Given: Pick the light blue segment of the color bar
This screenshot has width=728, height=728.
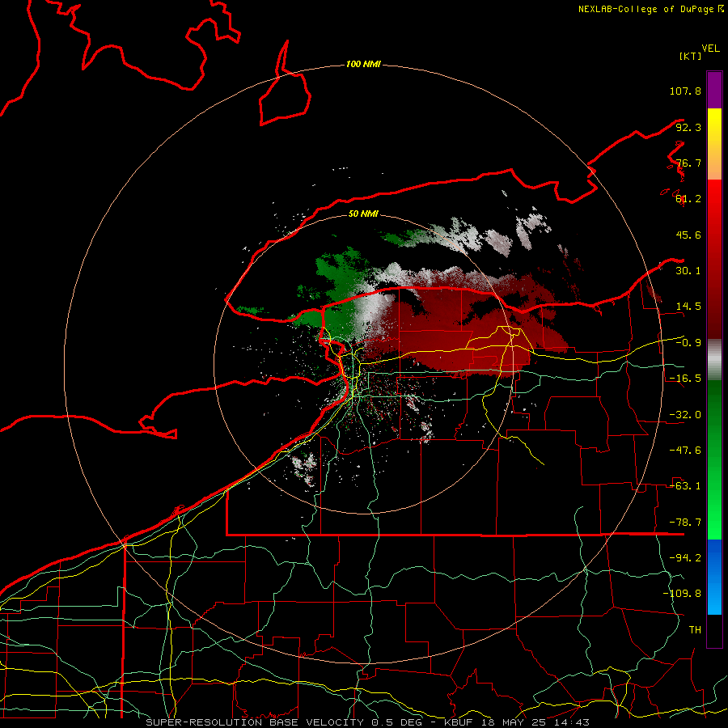Looking at the screenshot, I should coord(714,597).
